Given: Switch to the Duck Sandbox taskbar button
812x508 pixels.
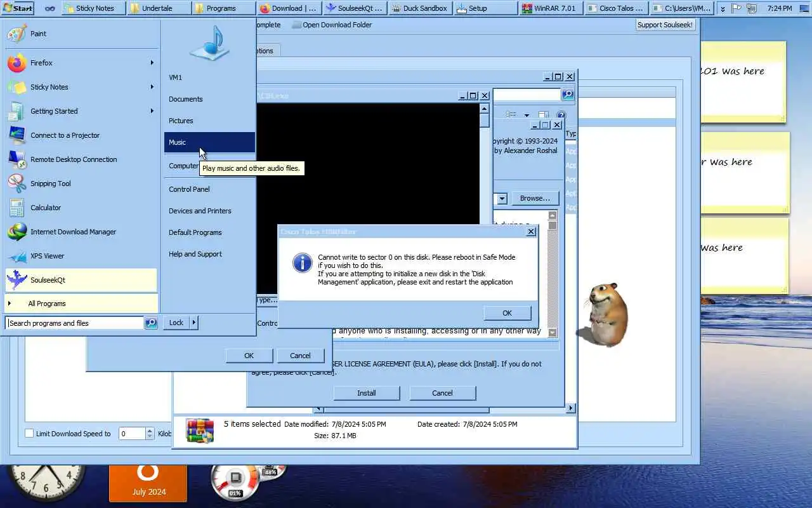Looking at the screenshot, I should 420,8.
